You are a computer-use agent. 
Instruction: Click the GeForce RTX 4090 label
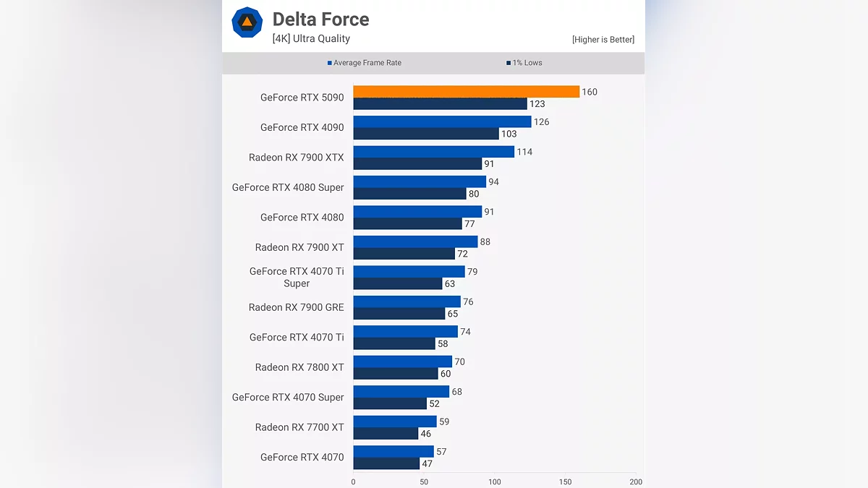click(302, 127)
